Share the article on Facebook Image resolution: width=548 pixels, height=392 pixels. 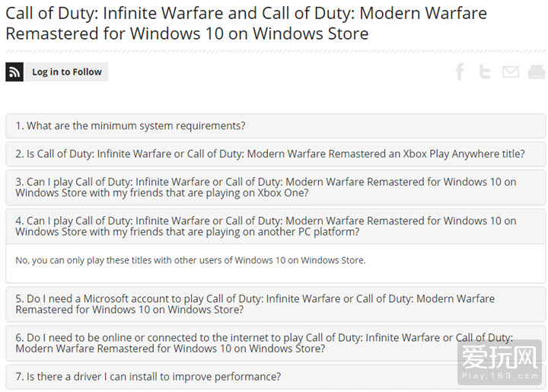pos(460,72)
